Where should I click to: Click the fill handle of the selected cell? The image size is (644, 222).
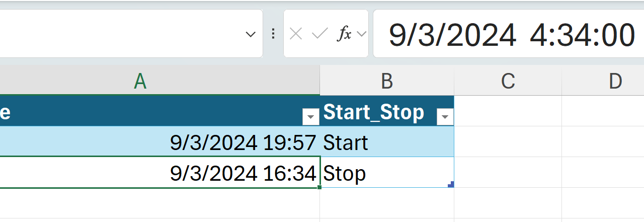pos(319,187)
